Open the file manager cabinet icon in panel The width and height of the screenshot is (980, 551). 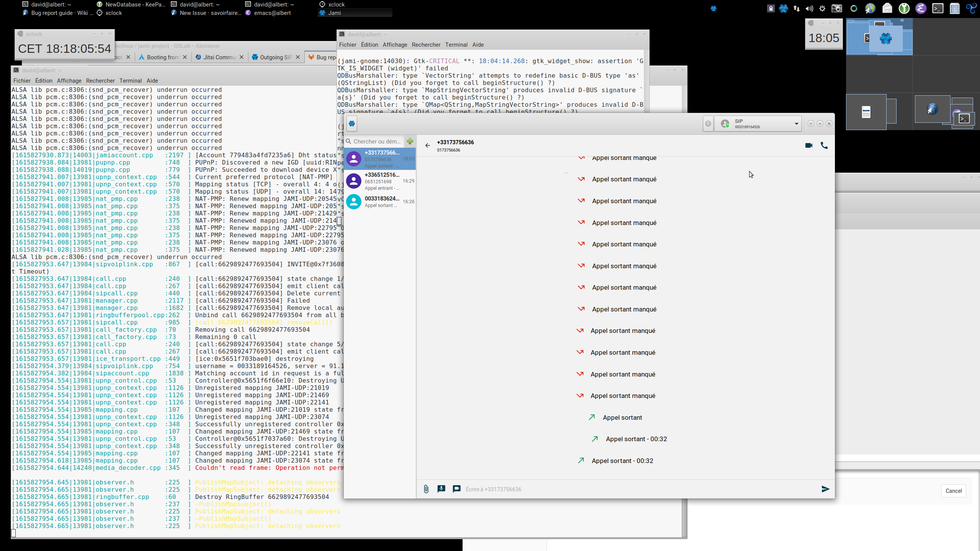(x=954, y=8)
